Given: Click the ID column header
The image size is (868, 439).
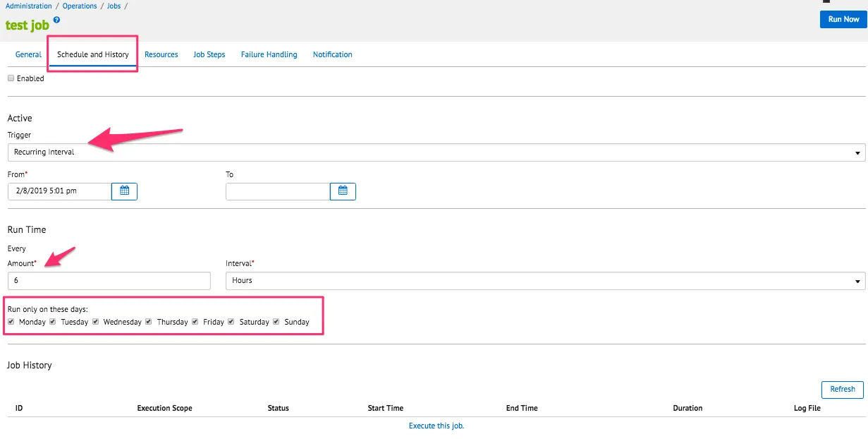Looking at the screenshot, I should [19, 408].
